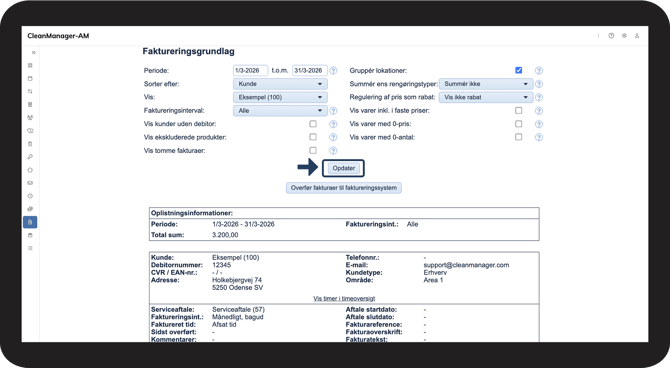
Task: Open the paperclip icon in the sidebar
Action: (x=30, y=209)
